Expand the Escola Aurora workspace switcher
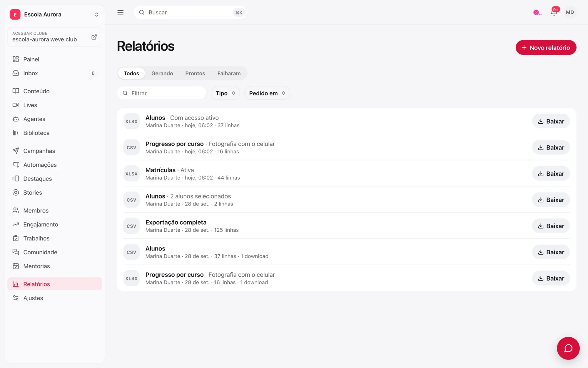 pyautogui.click(x=55, y=14)
